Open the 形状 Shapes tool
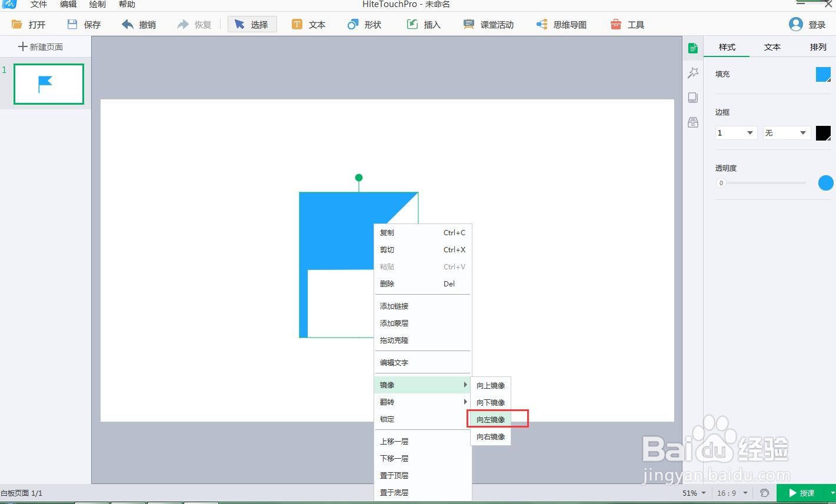The width and height of the screenshot is (836, 504). (365, 24)
